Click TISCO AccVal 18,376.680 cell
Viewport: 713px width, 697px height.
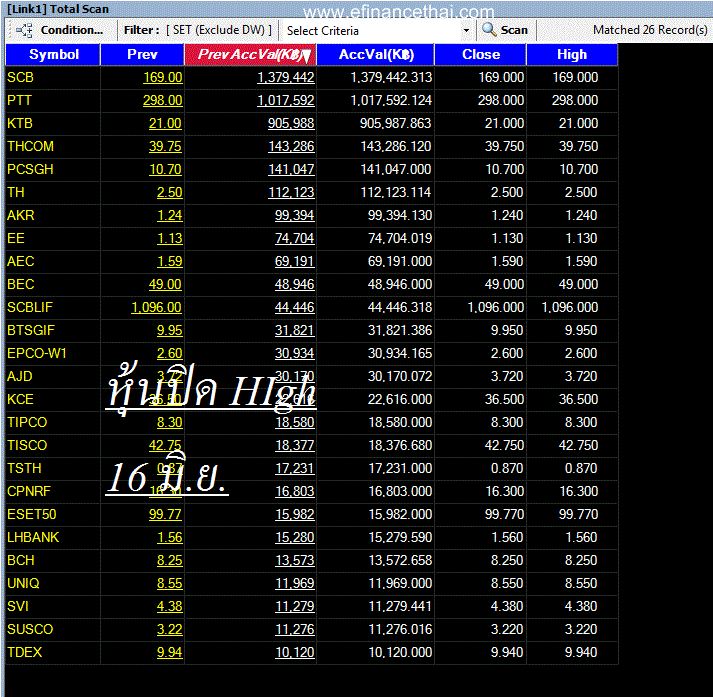(400, 446)
